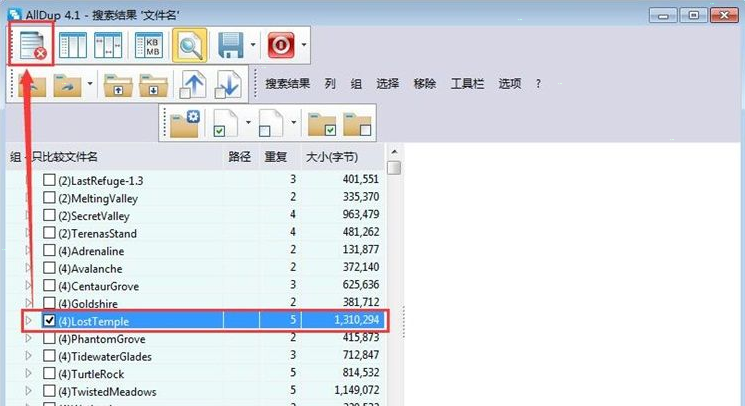Open the 搜索结果 menu
The image size is (745, 406).
287,84
